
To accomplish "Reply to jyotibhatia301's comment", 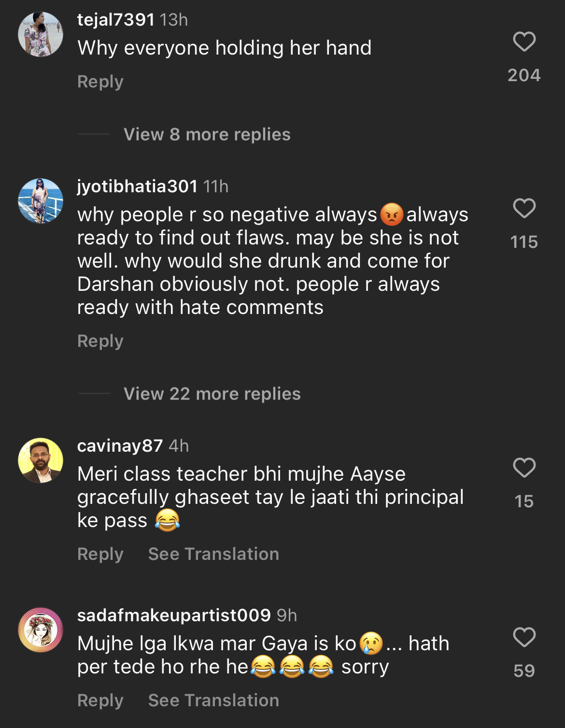I will click(x=100, y=341).
